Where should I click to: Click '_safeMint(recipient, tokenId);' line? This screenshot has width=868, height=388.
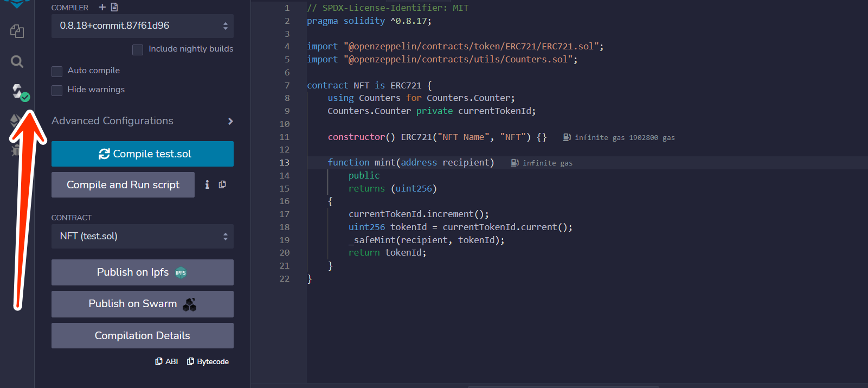(x=427, y=240)
